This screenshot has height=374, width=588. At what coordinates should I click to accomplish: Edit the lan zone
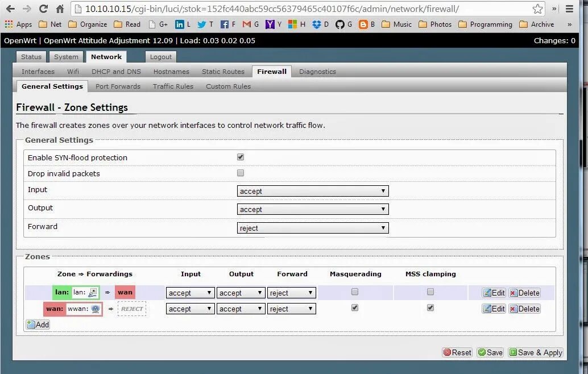pyautogui.click(x=494, y=293)
